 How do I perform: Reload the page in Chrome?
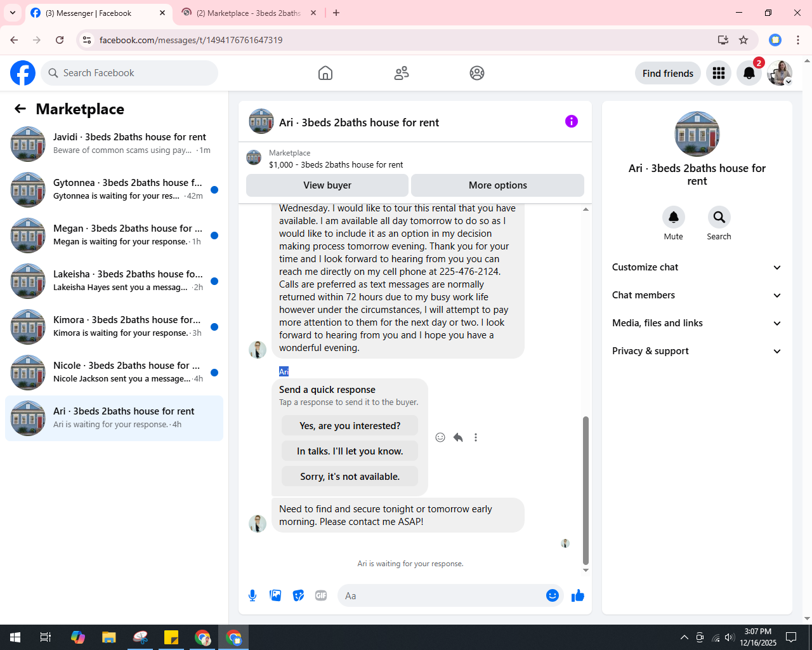point(60,40)
